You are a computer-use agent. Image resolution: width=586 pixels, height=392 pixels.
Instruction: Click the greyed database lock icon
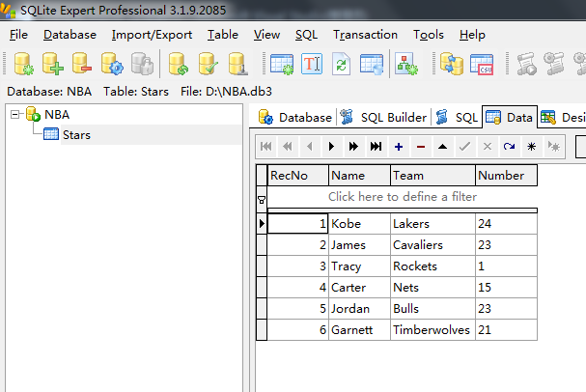point(142,64)
